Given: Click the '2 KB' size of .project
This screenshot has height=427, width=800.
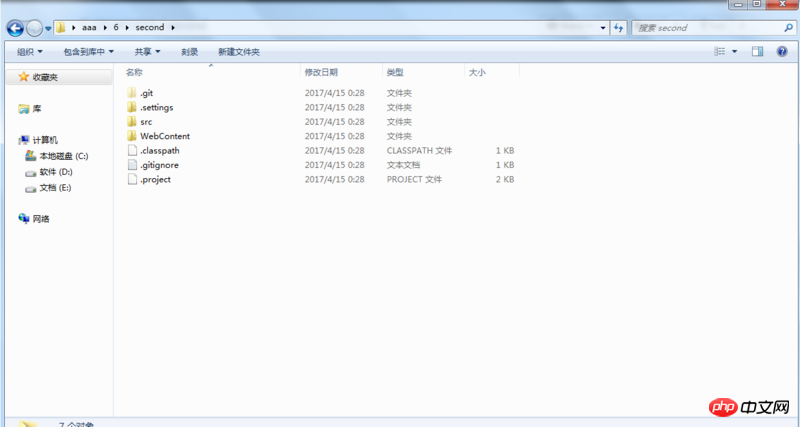Looking at the screenshot, I should [x=505, y=179].
